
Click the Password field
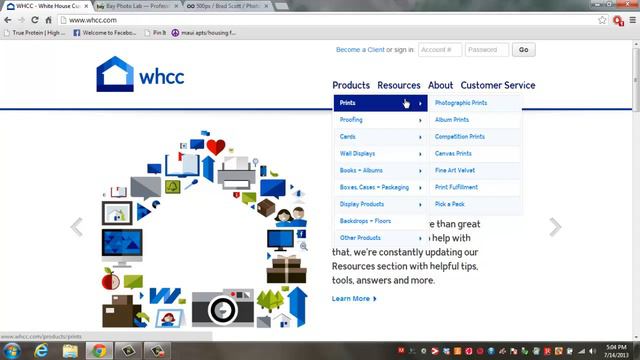point(487,50)
